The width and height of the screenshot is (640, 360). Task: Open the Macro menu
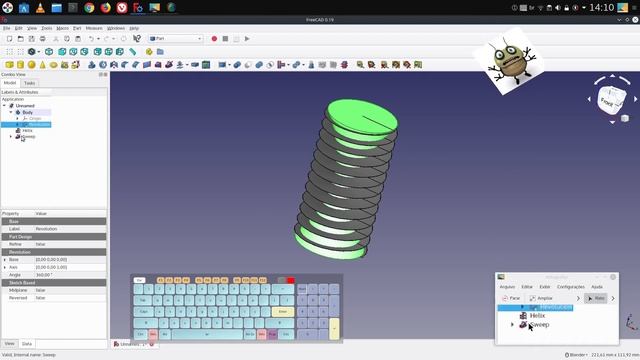point(62,28)
